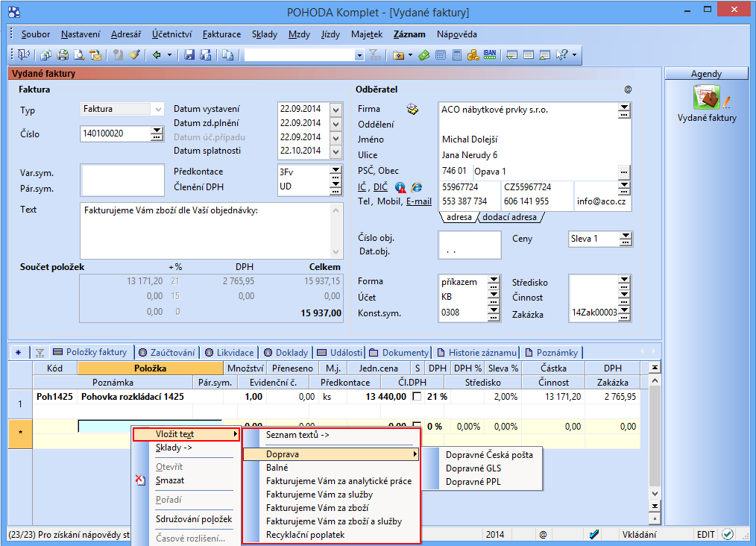
Task: Click the gold coins icon in the toolbar
Action: pos(473,55)
